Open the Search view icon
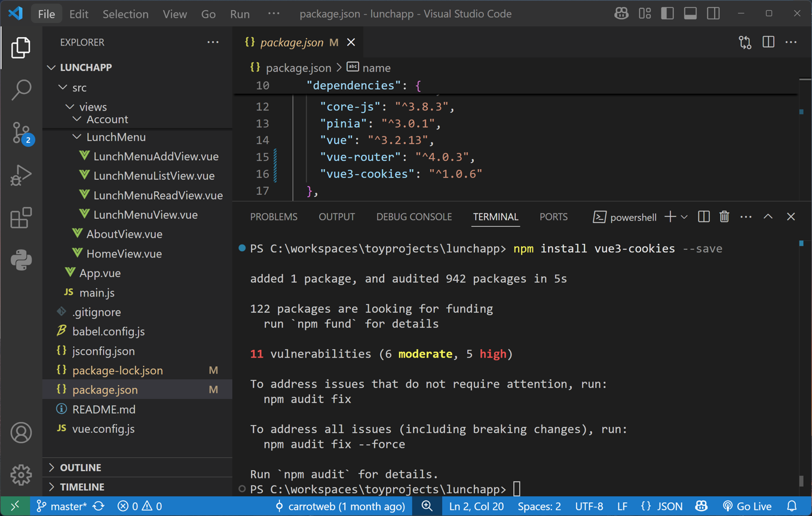Screen dimensions: 812x516 (x=21, y=90)
